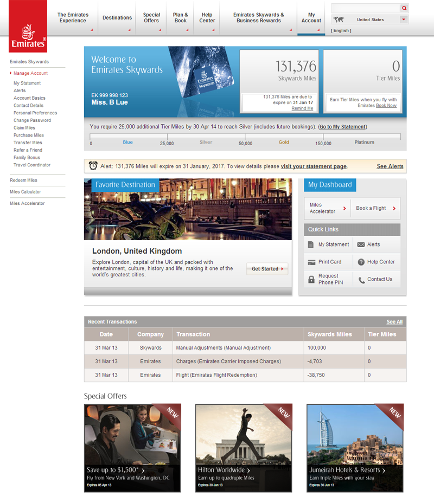Open My Statement in the sidebar
This screenshot has height=504, width=434.
pyautogui.click(x=27, y=83)
